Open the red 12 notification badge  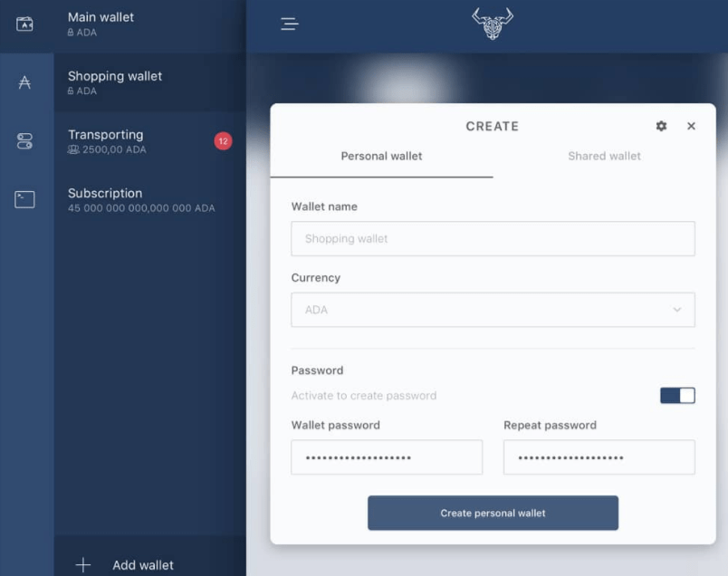coord(223,141)
